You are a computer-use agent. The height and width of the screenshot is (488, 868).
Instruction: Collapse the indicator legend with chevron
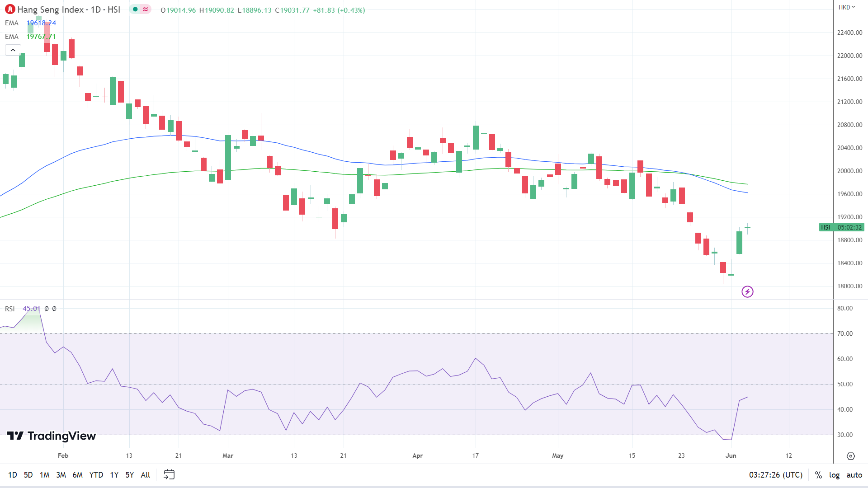pyautogui.click(x=13, y=50)
